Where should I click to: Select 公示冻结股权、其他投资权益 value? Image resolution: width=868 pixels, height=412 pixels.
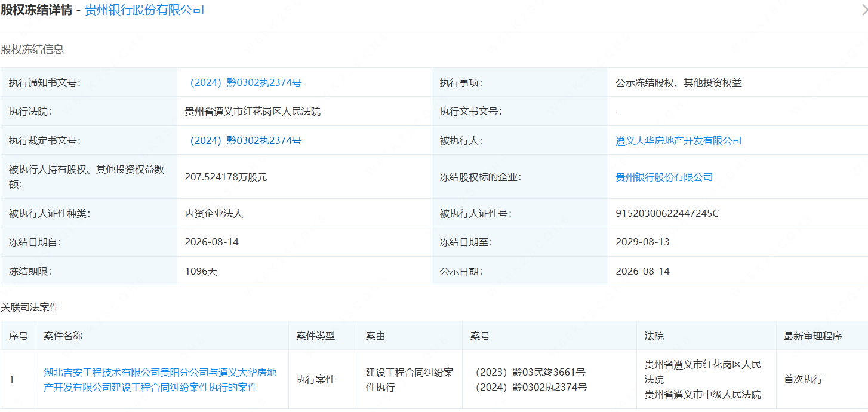(679, 83)
